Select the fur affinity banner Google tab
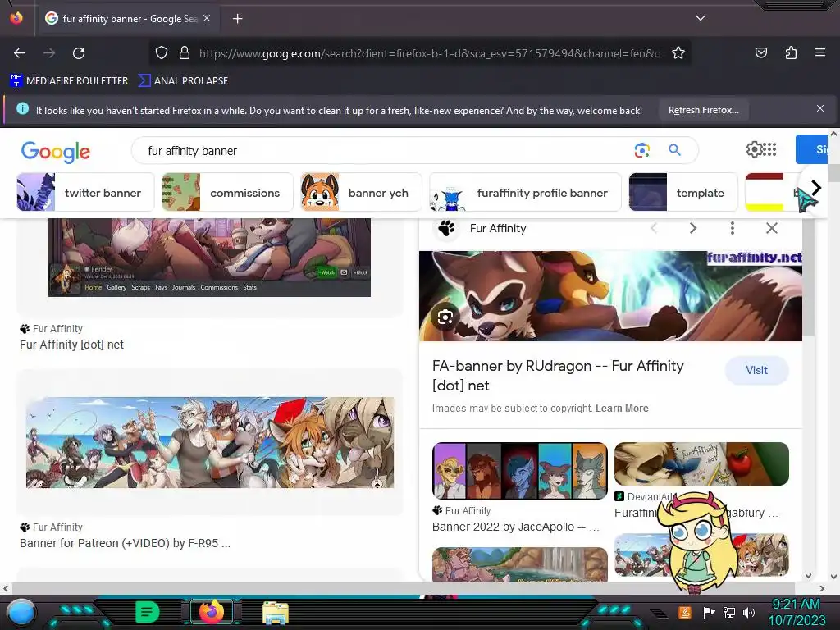The height and width of the screenshot is (630, 840). pyautogui.click(x=129, y=19)
